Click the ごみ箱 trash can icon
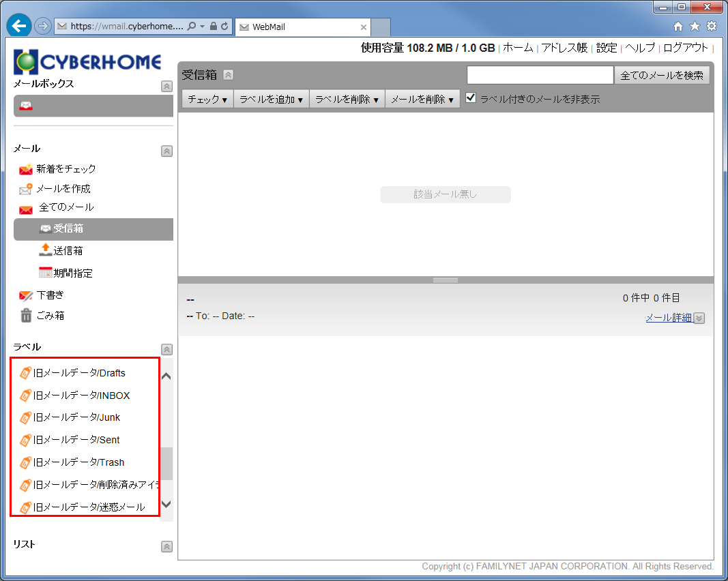 (x=26, y=316)
